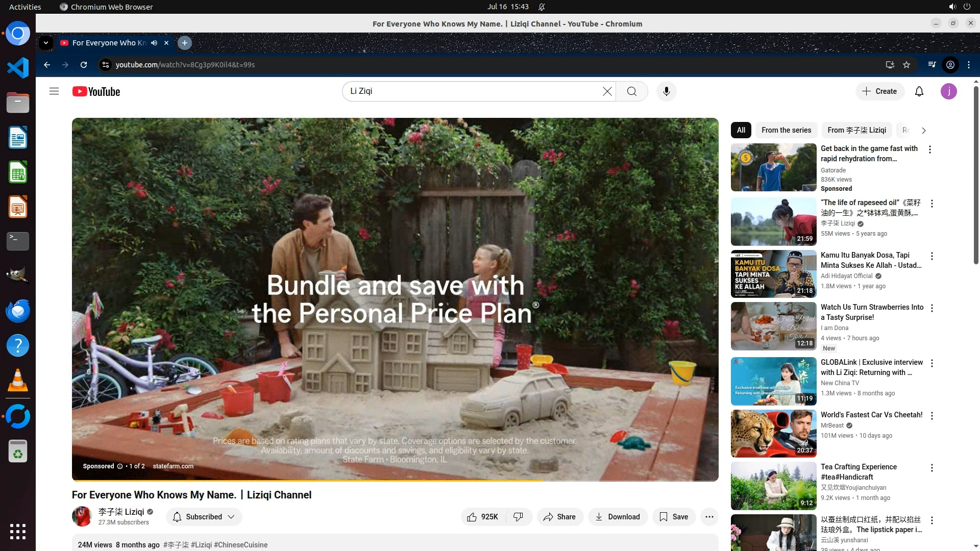Open the rapeseed oil video thumbnail
The height and width of the screenshot is (551, 980).
pyautogui.click(x=773, y=222)
